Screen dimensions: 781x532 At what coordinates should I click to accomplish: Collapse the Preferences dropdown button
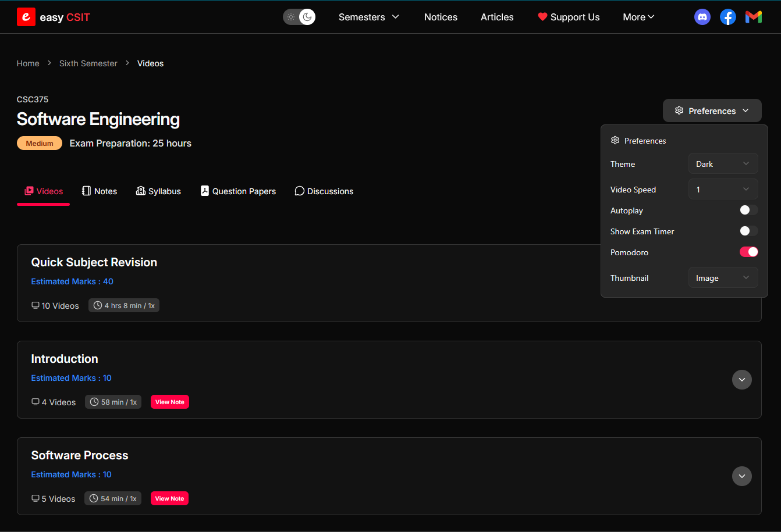[x=712, y=110]
